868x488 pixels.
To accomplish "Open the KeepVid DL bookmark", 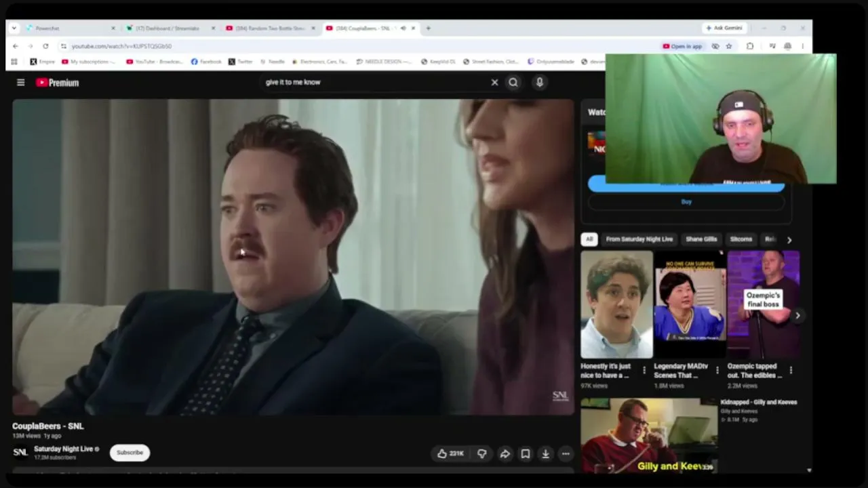I will (x=438, y=62).
